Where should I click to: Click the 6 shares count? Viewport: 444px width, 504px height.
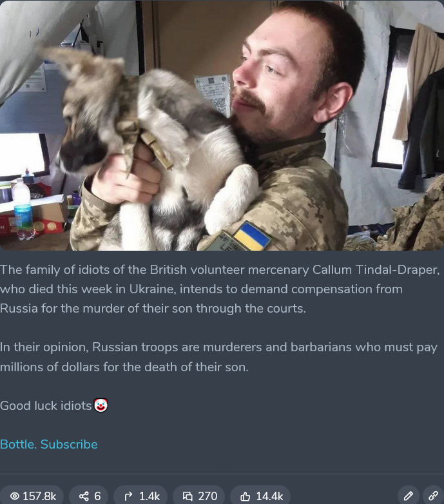[97, 496]
